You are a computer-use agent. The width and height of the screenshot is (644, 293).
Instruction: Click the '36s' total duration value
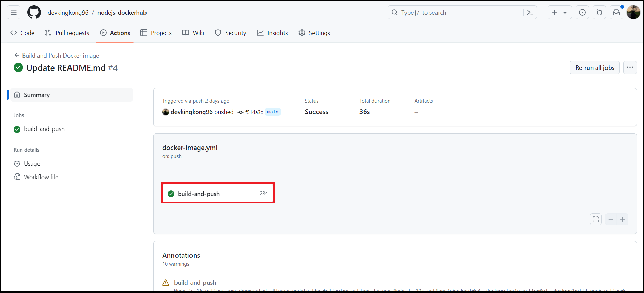tap(365, 112)
